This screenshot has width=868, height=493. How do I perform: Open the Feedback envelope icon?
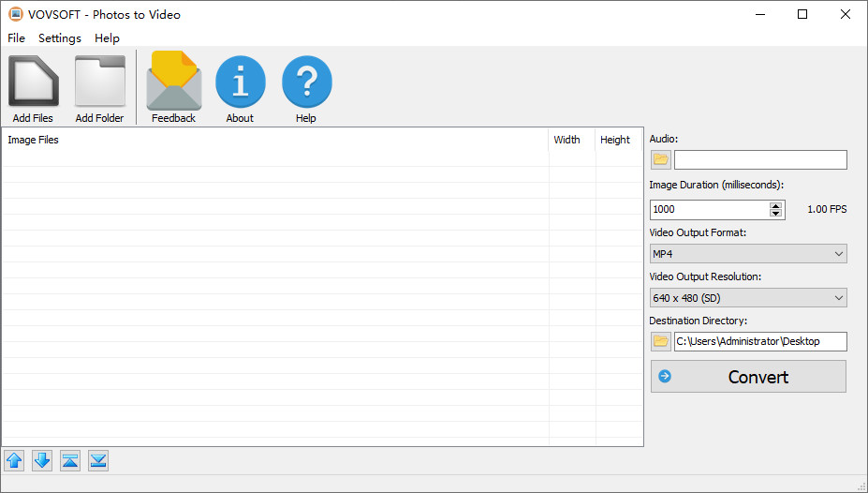[x=174, y=81]
